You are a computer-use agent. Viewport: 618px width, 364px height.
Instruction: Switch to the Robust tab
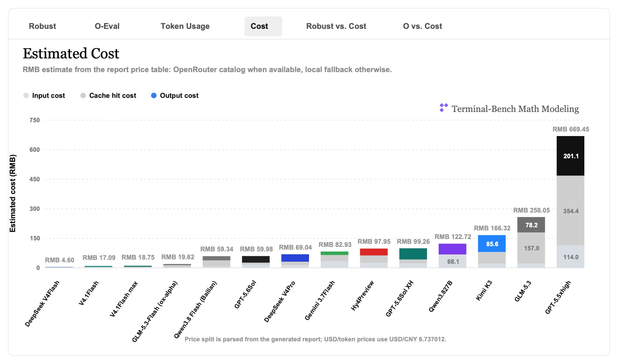pos(42,26)
